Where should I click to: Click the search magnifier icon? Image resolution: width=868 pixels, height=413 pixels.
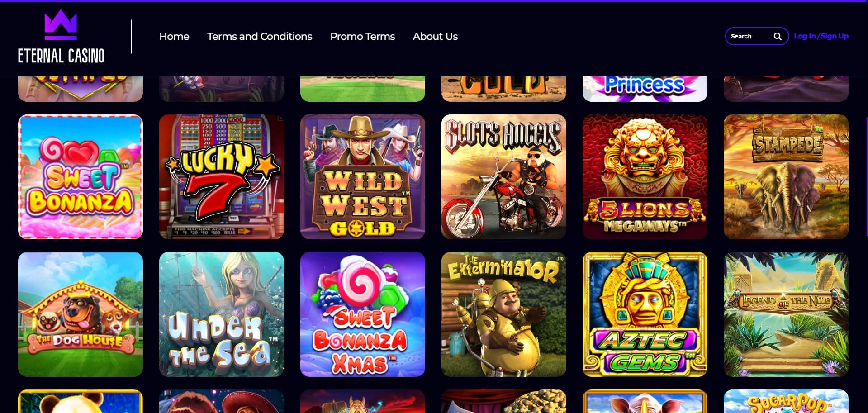[778, 36]
